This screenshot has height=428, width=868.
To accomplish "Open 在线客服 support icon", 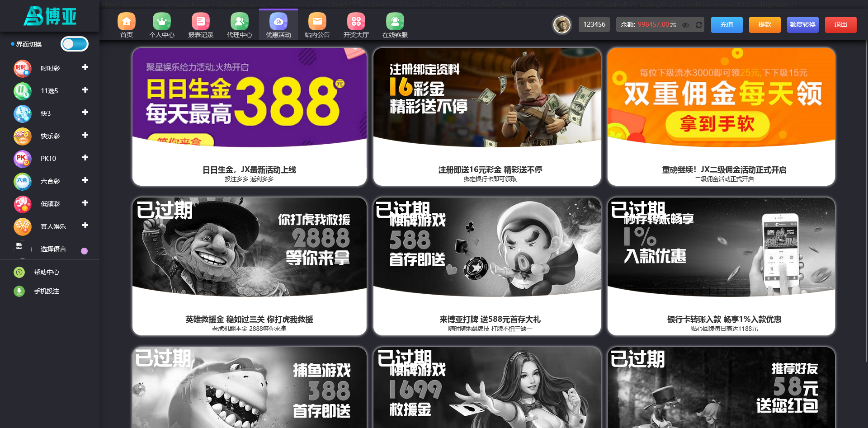I will (395, 21).
